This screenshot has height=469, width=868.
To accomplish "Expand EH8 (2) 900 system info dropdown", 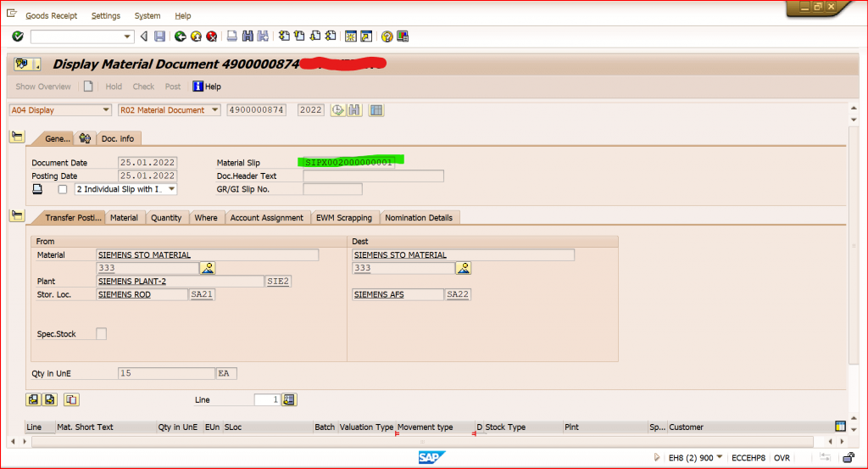I will [719, 457].
